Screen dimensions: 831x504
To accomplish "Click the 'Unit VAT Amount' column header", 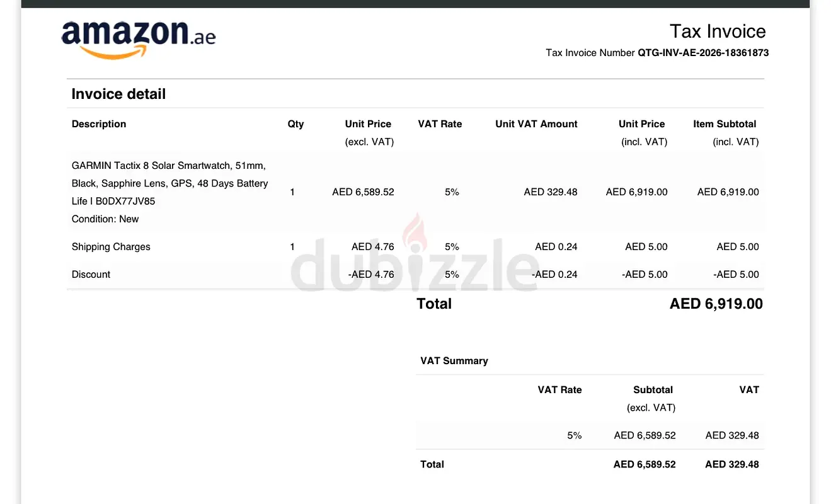I will [536, 124].
